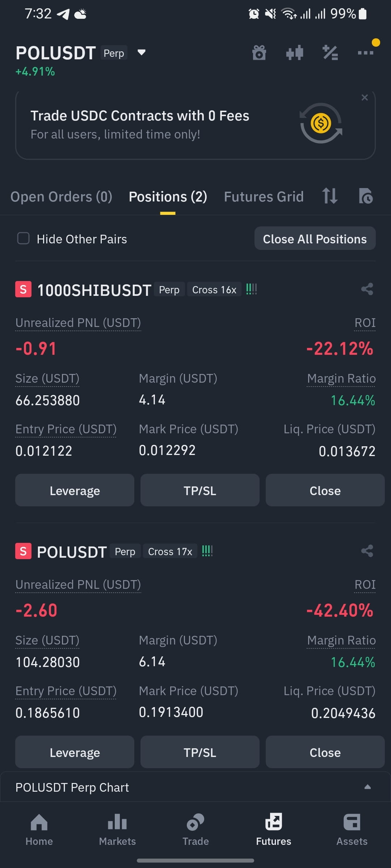The width and height of the screenshot is (391, 868).
Task: Open the candlestick chart icon
Action: (x=294, y=53)
